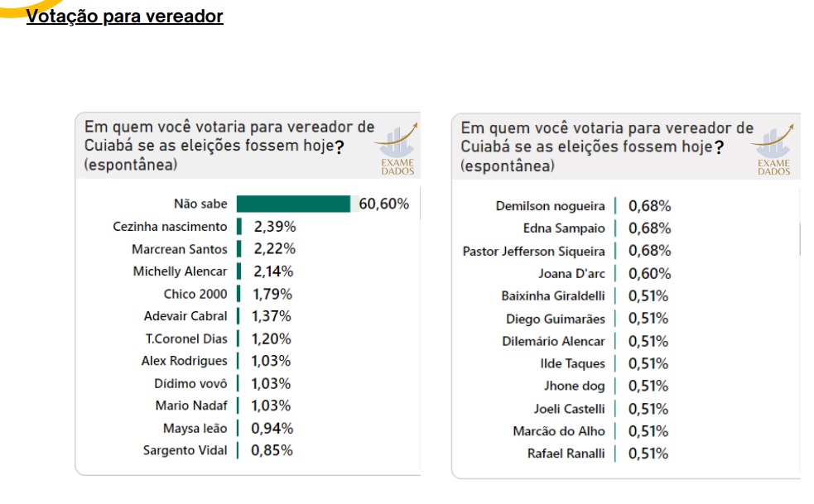Click the Não sabe green bar

(x=293, y=204)
